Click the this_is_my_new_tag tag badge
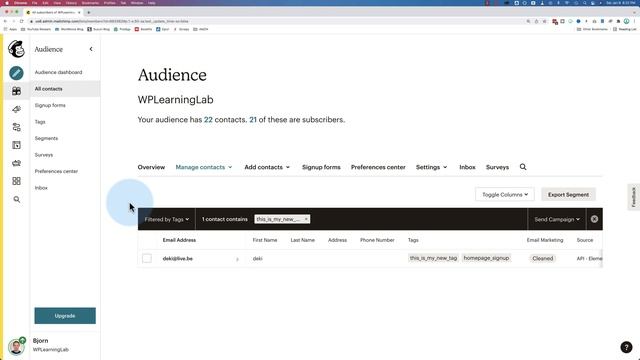The height and width of the screenshot is (360, 640). 433,258
